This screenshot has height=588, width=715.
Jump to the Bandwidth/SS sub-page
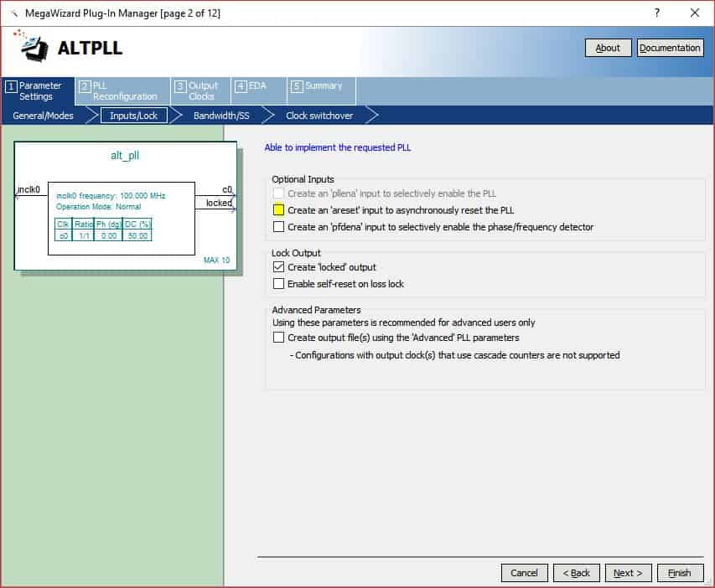221,116
